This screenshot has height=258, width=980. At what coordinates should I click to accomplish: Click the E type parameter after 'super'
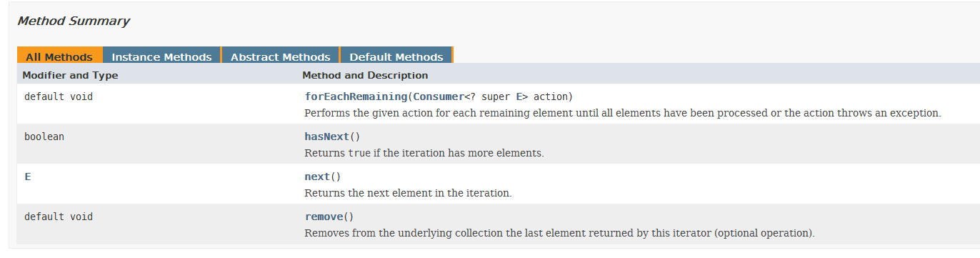tap(519, 96)
